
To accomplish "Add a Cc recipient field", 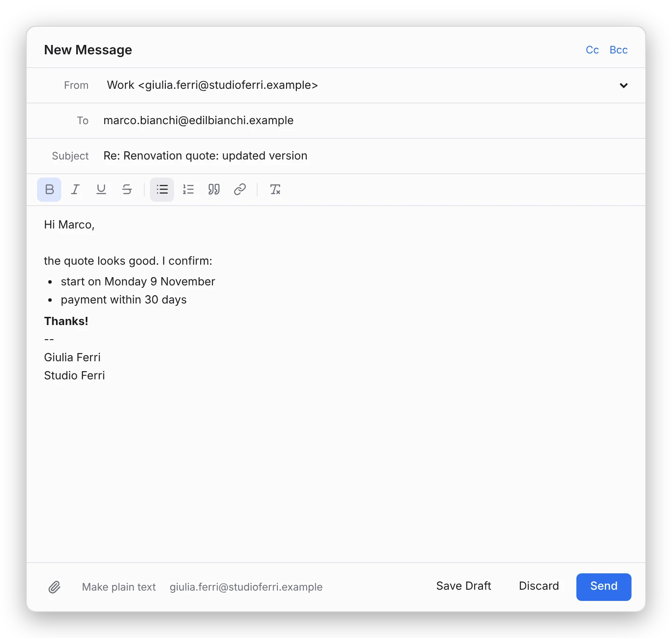I will [x=592, y=50].
